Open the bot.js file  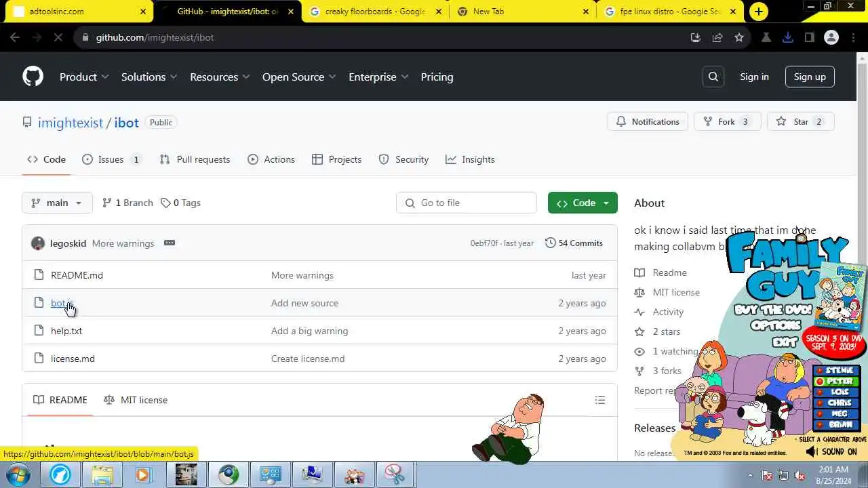click(x=62, y=303)
